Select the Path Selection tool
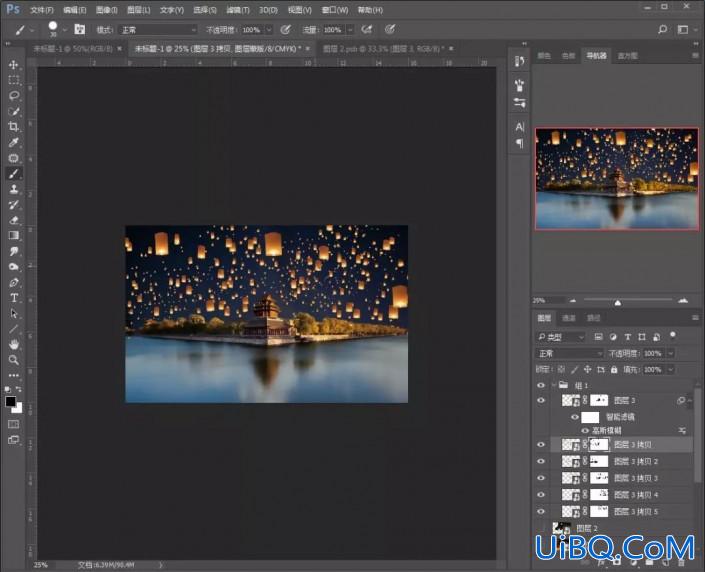 pos(13,313)
